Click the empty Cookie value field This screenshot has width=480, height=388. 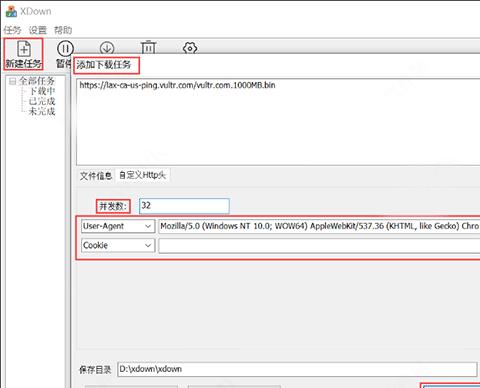click(319, 246)
